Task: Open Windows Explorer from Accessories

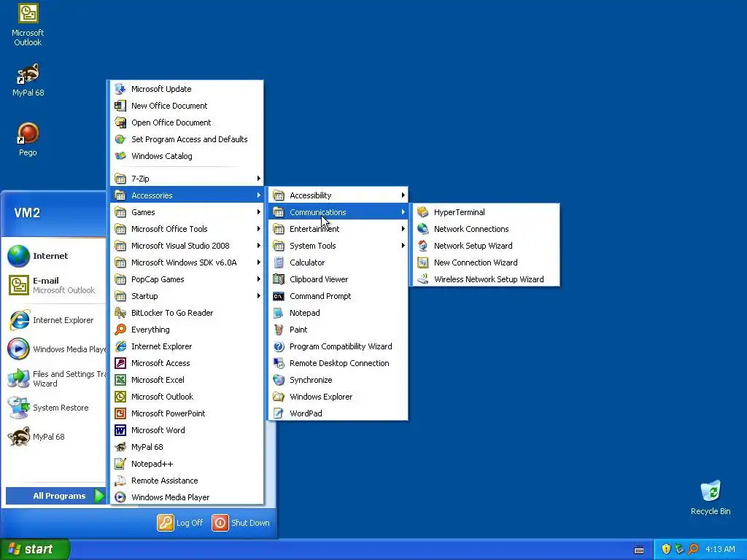Action: coord(338,397)
